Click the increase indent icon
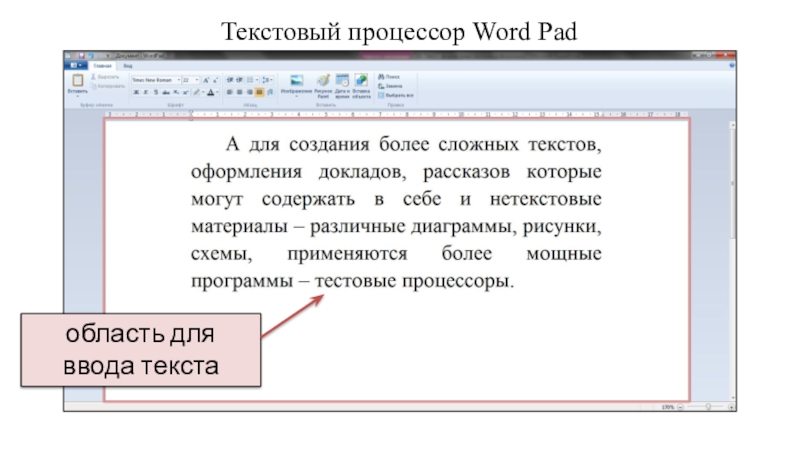 [x=239, y=79]
